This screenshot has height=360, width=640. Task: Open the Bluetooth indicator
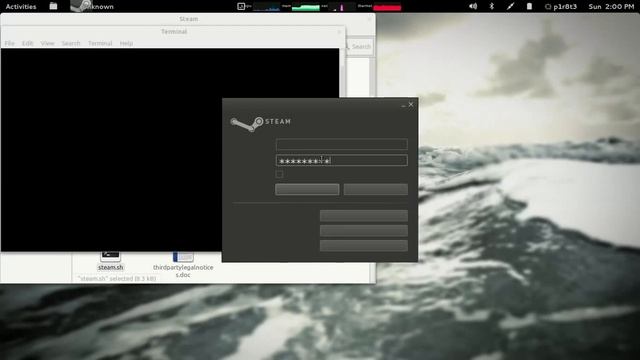[491, 6]
